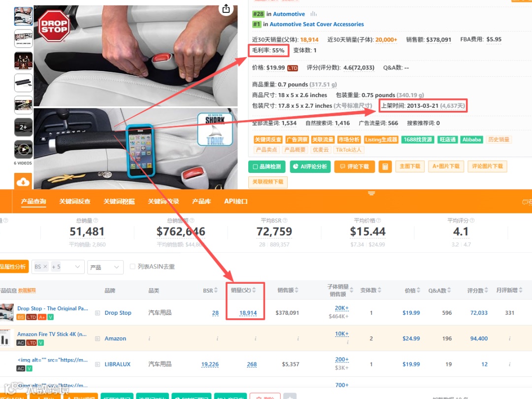
Task: Click the gray star button in bottom bar
Action: pyautogui.click(x=290, y=396)
